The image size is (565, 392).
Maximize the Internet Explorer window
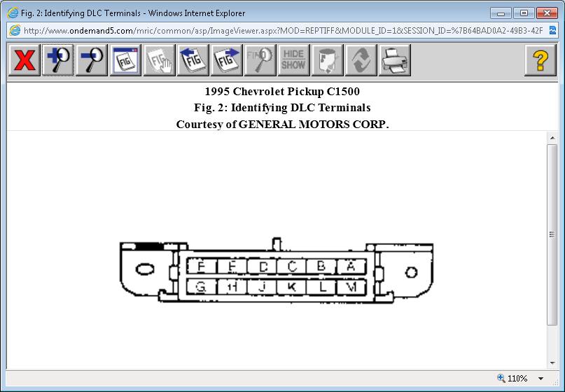click(524, 13)
